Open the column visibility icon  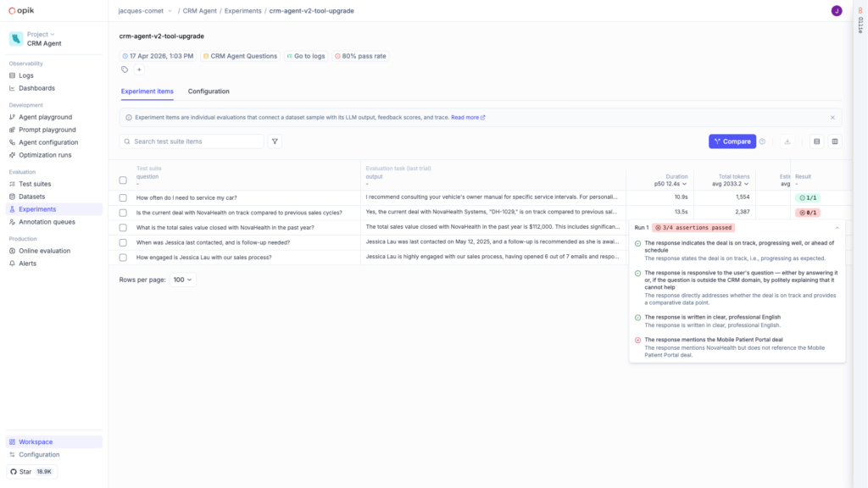(835, 141)
